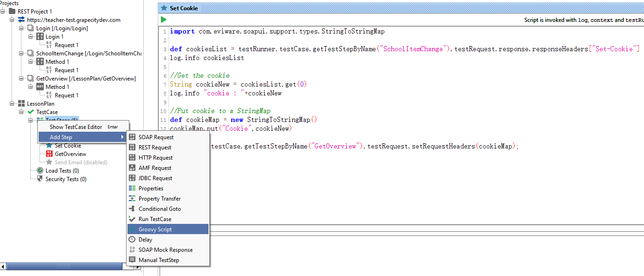Click the LessonPlan test suite grid icon
This screenshot has height=276, width=644.
21,103
